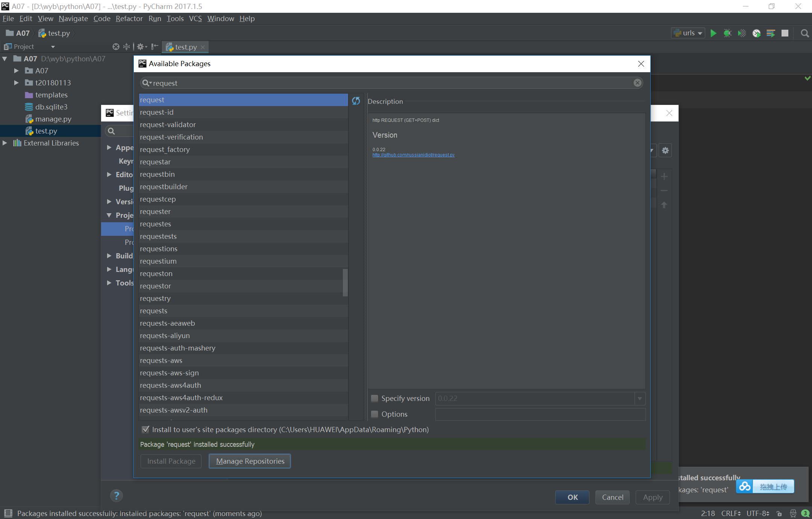
Task: Click the concurrency list icon in toolbar
Action: pos(771,33)
